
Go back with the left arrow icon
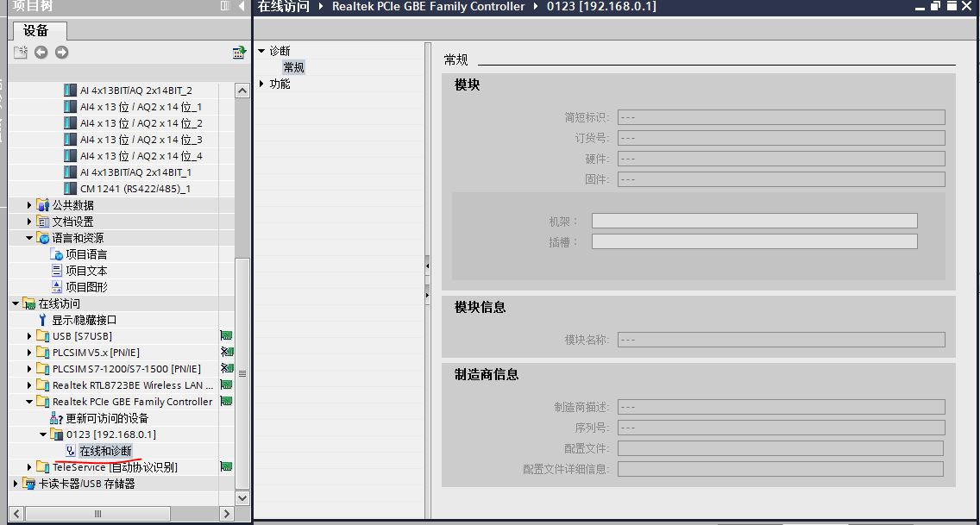pyautogui.click(x=41, y=53)
